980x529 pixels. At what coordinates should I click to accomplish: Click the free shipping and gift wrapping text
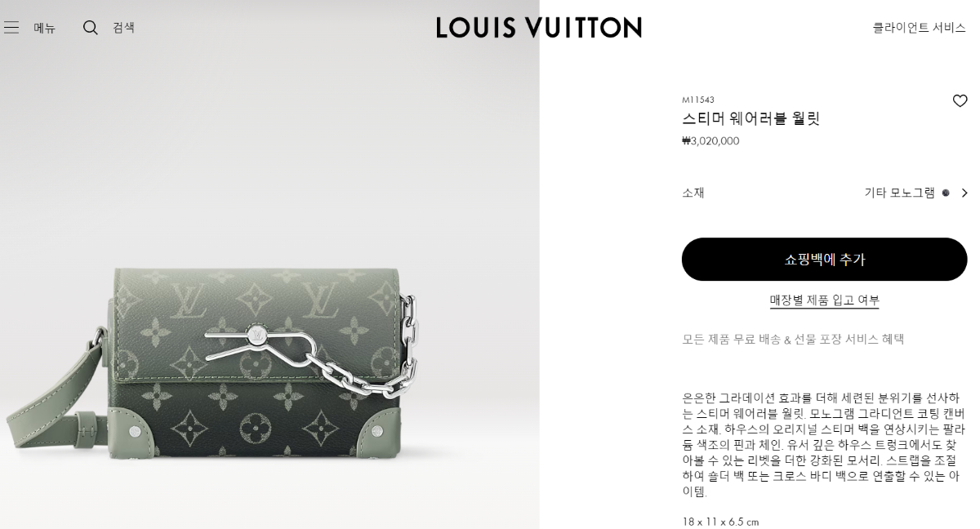[x=793, y=339]
